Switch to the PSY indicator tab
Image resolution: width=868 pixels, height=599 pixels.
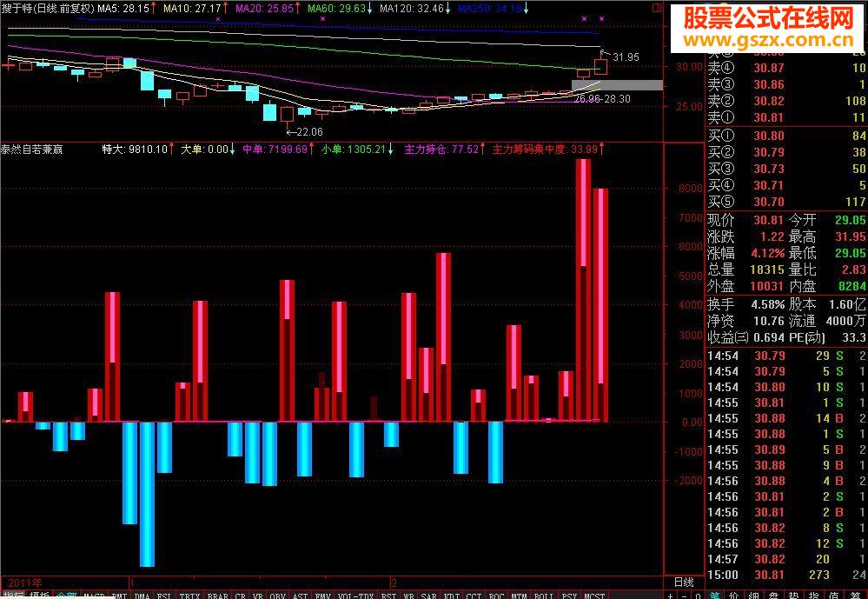point(569,596)
